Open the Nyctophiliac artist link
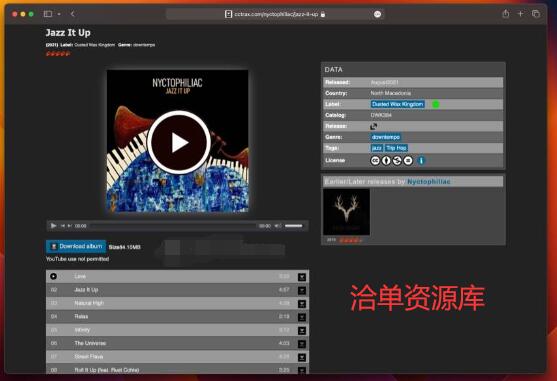 click(428, 181)
